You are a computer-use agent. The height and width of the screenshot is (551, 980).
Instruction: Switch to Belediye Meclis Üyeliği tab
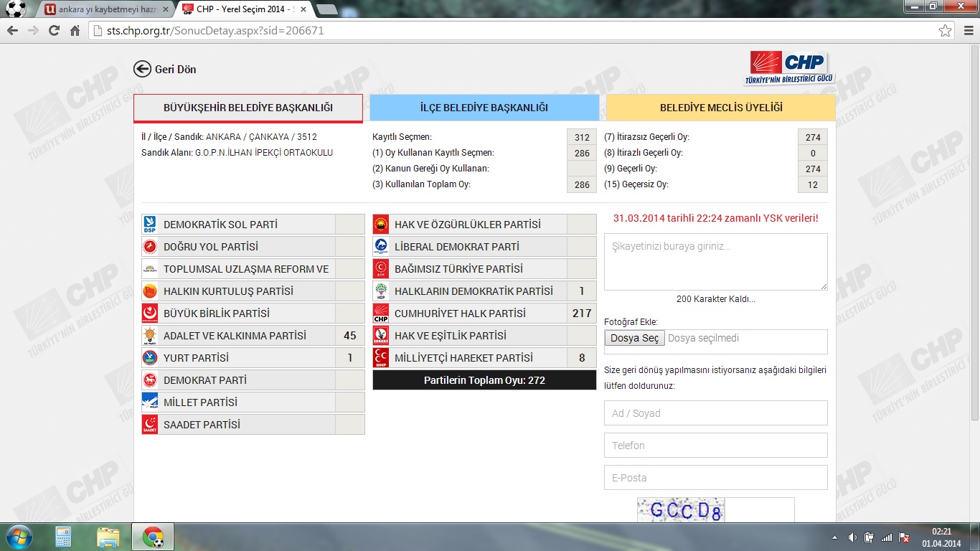(721, 108)
